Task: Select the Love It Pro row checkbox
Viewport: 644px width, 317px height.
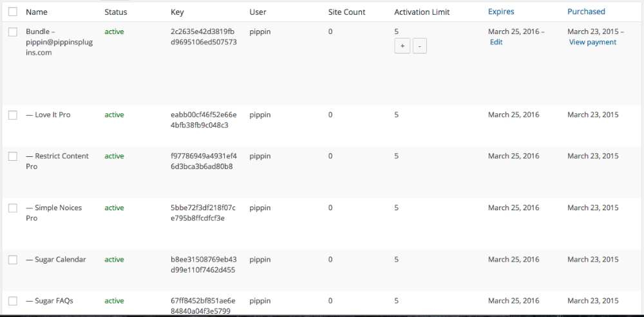Action: 12,115
